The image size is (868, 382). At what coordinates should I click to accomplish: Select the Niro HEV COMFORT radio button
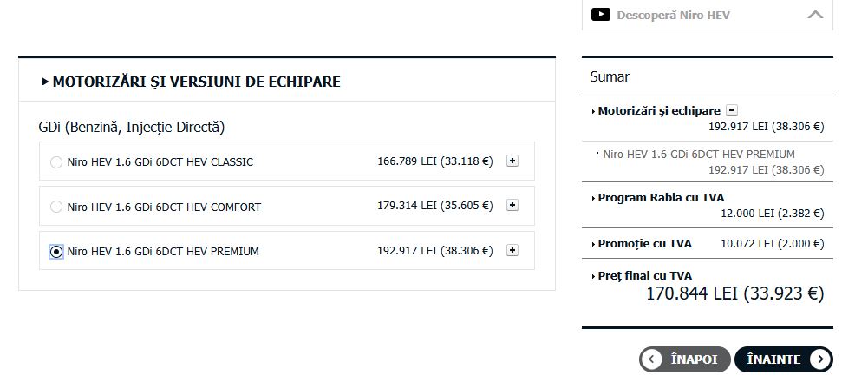click(x=55, y=207)
